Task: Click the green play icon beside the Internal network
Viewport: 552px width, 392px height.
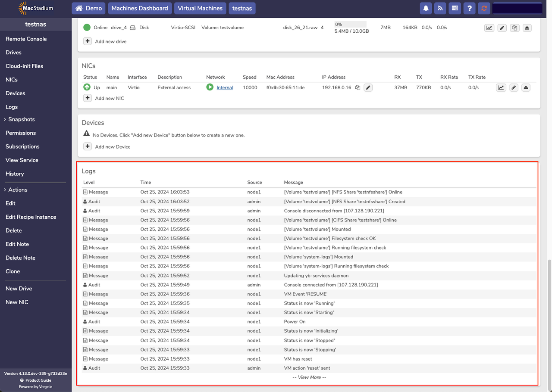Action: pyautogui.click(x=210, y=87)
